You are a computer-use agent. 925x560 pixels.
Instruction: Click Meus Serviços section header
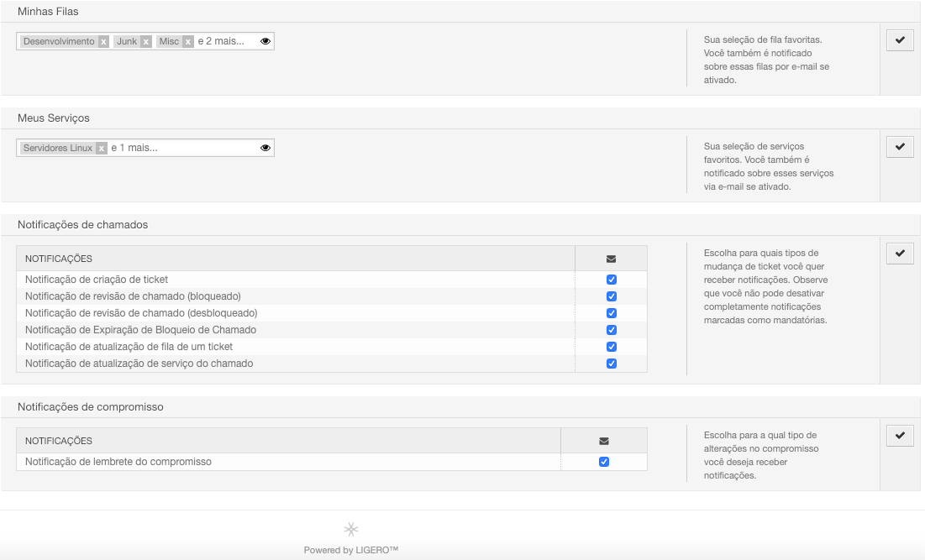[x=54, y=118]
